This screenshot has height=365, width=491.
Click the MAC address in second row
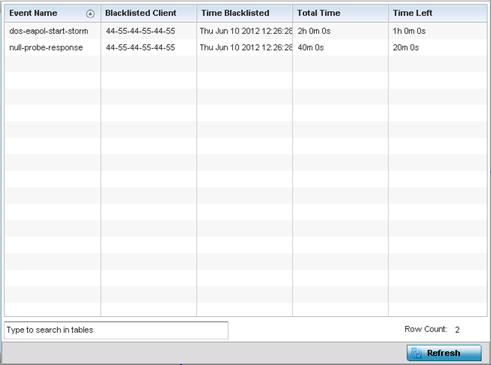click(x=140, y=47)
